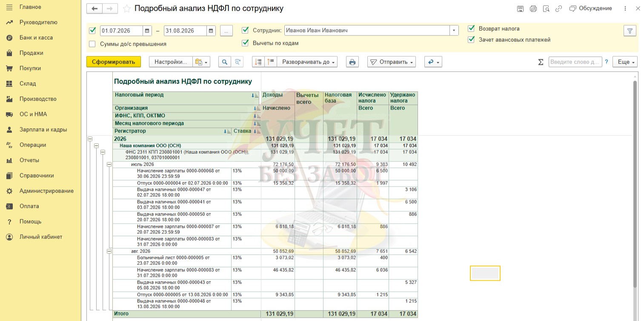Collapse the июль 2026 group

click(109, 164)
